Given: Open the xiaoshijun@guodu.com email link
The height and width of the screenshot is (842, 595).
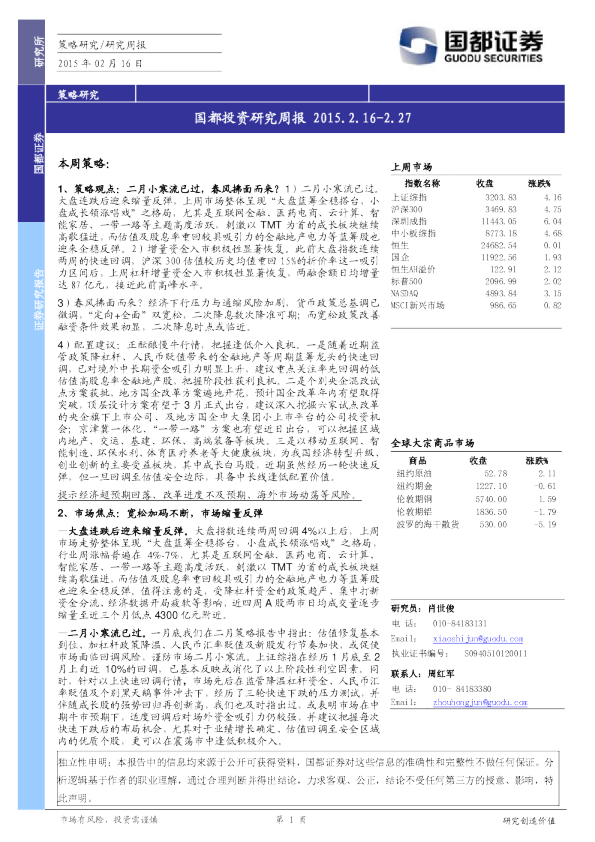Looking at the screenshot, I should click(477, 638).
